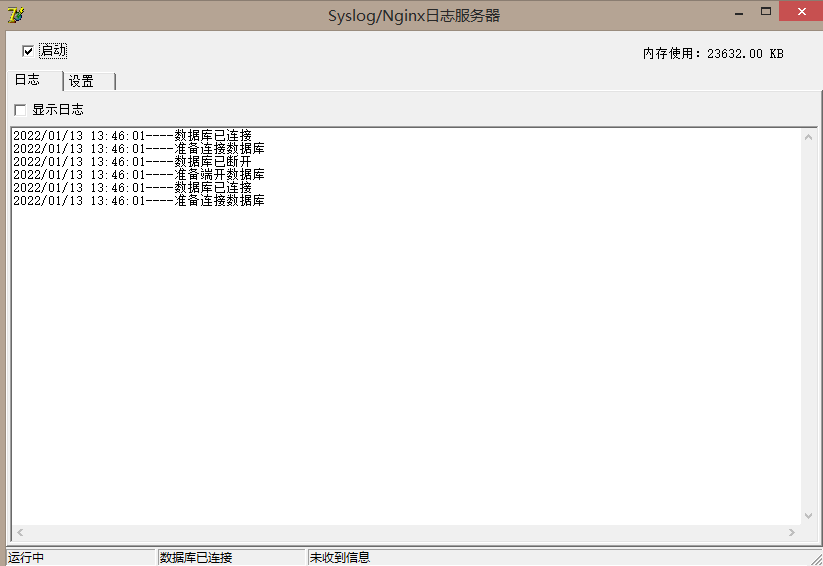Click the fifth log line 数据库已连接
The width and height of the screenshot is (823, 566).
[132, 187]
